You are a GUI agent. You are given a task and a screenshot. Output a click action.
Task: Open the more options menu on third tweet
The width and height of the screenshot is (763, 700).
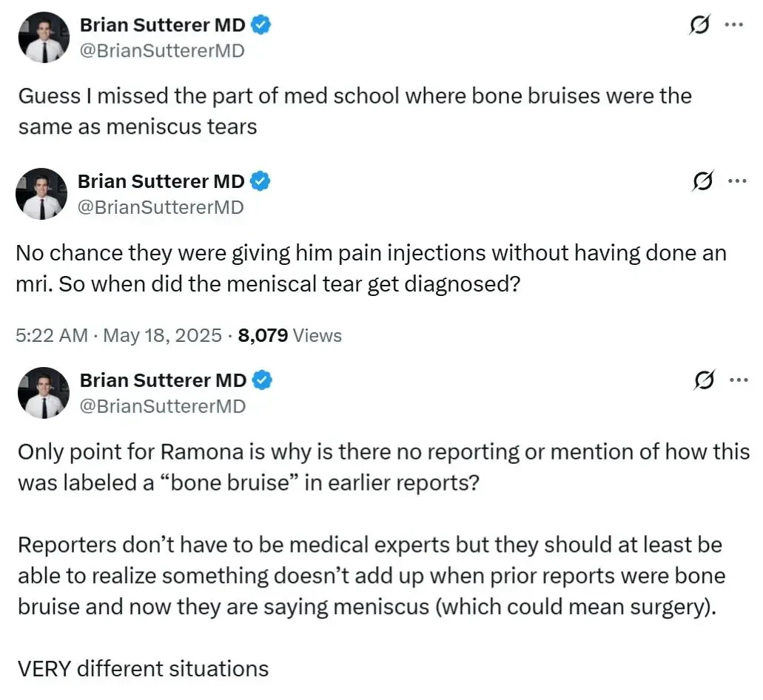739,380
